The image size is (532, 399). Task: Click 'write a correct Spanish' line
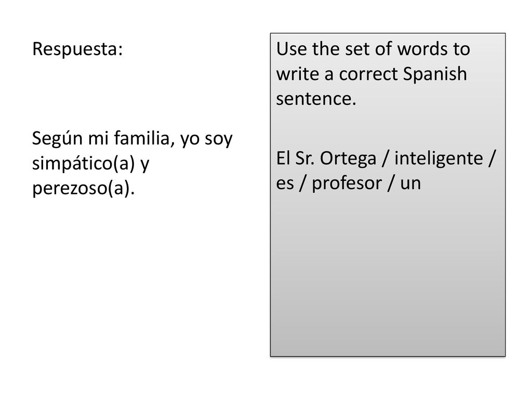point(371,74)
